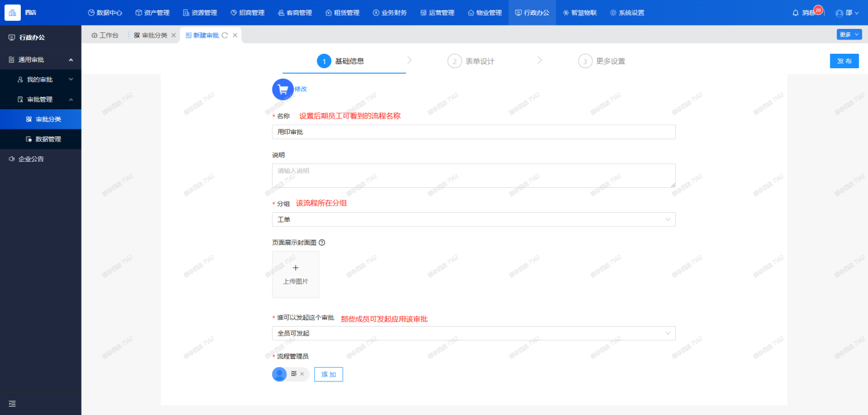
Task: Open 企业公告 in sidebar
Action: click(41, 158)
